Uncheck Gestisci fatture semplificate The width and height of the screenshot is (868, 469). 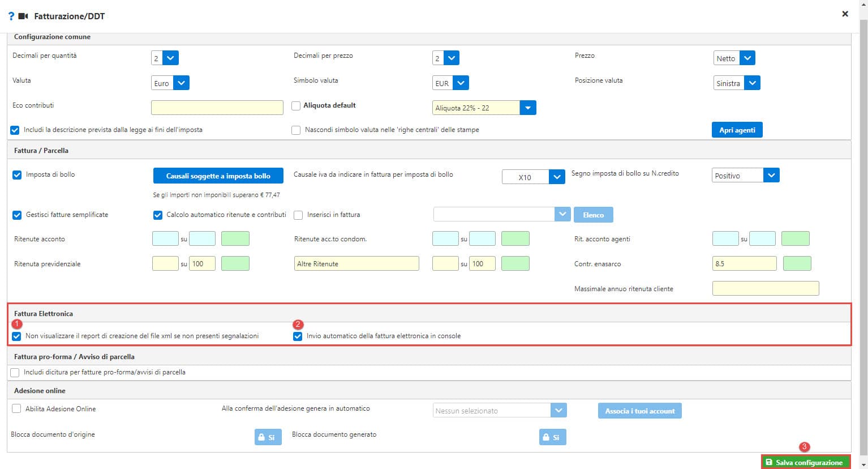pyautogui.click(x=17, y=215)
